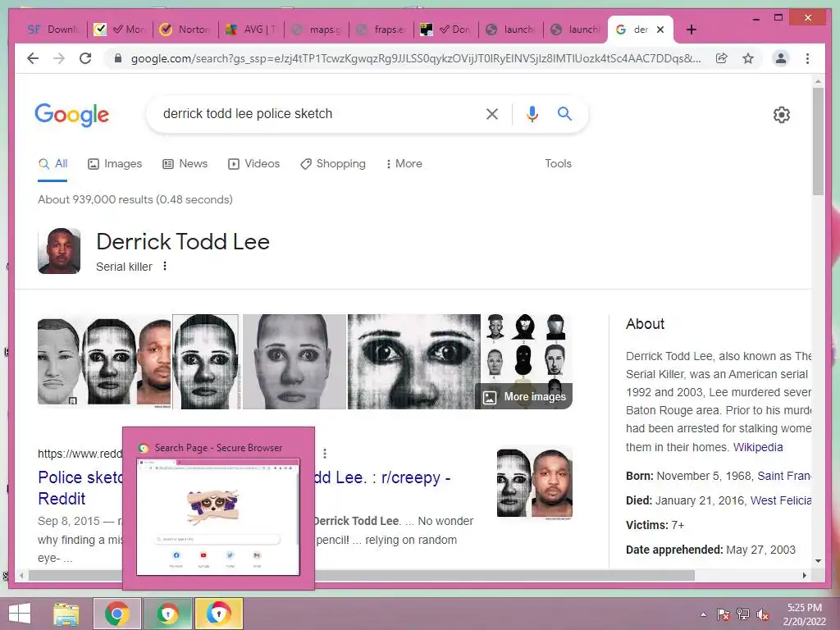View site lock information in address bar

point(118,58)
